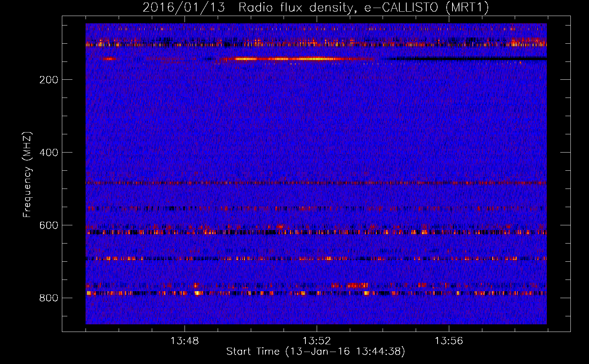Click the plot title '2016/01/13 Radio flux density, e-CALLISTO (MRT1)'

[316, 7]
